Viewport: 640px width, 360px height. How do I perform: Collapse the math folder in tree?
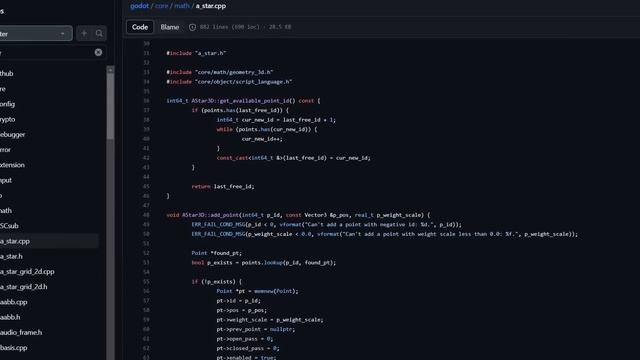pos(6,211)
